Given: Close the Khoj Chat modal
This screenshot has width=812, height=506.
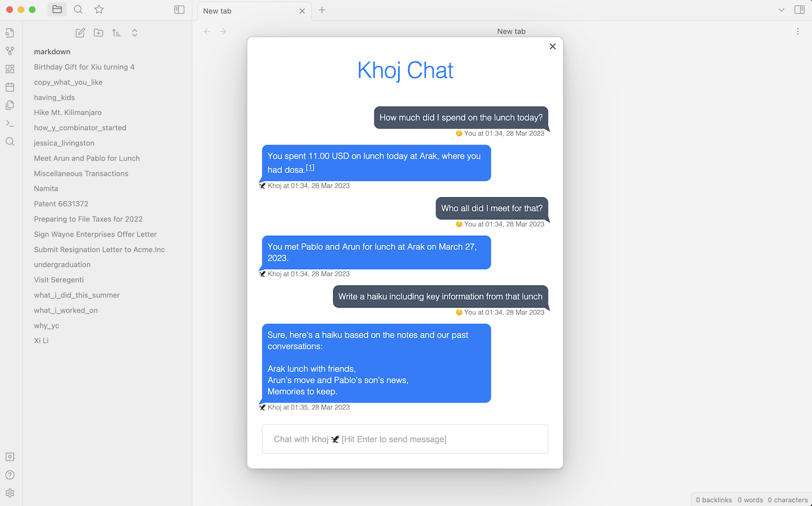Looking at the screenshot, I should [553, 46].
